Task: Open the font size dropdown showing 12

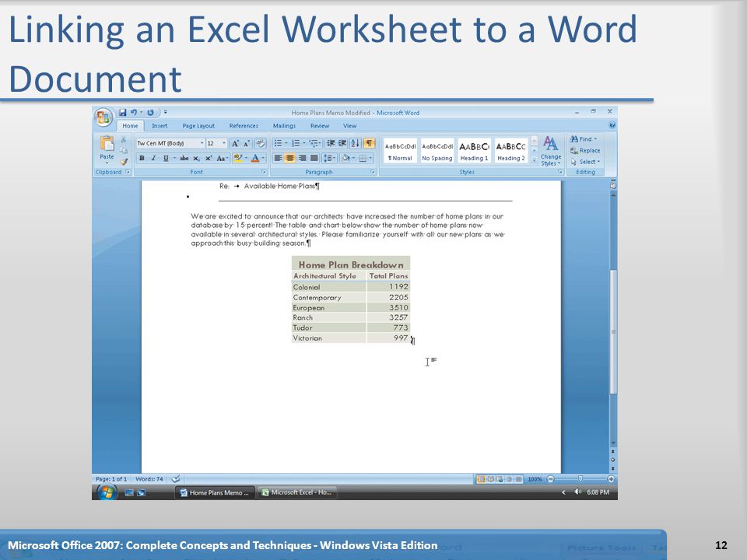Action: pos(224,143)
